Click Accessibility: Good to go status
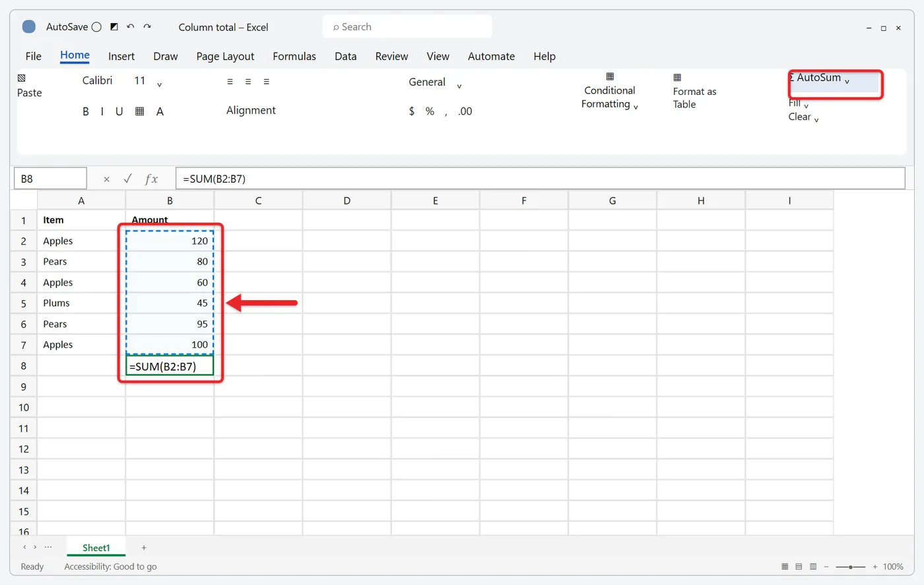Image resolution: width=924 pixels, height=585 pixels. pos(111,567)
